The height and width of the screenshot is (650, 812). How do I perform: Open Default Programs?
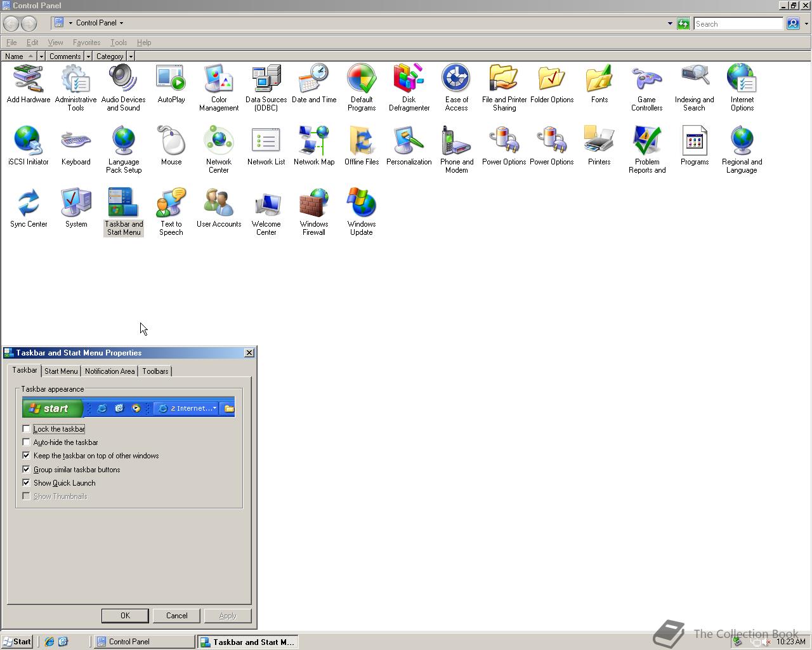[x=362, y=88]
